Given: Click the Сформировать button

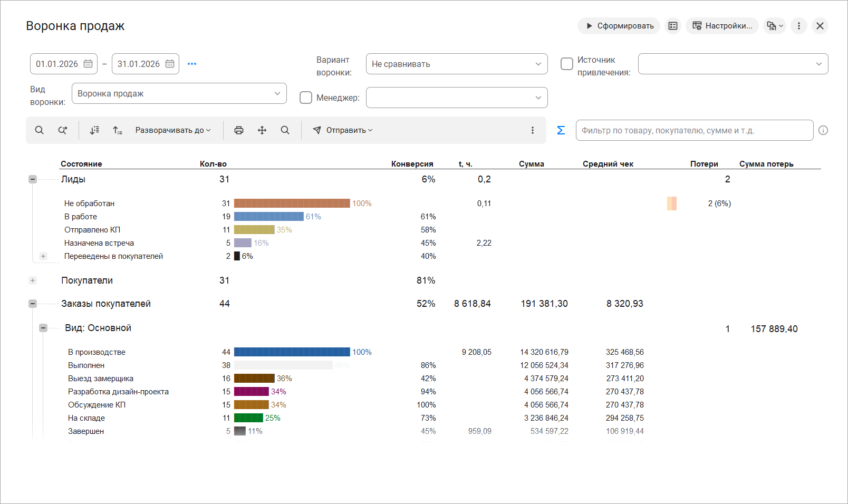Looking at the screenshot, I should pyautogui.click(x=619, y=26).
